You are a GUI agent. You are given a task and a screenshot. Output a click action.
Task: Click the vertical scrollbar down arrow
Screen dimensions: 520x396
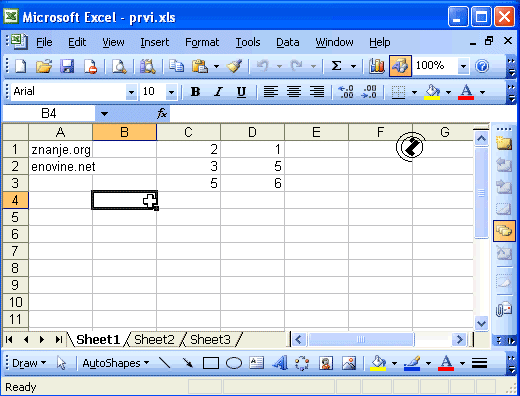pyautogui.click(x=481, y=323)
